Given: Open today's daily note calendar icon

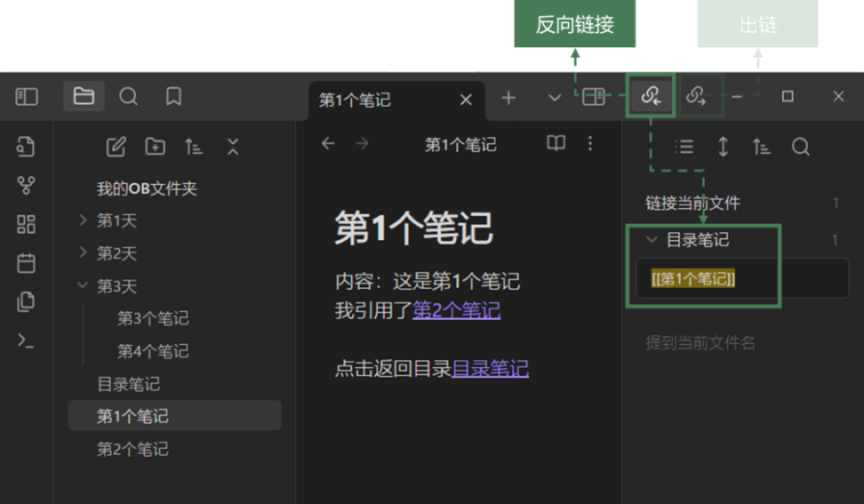Looking at the screenshot, I should [26, 263].
